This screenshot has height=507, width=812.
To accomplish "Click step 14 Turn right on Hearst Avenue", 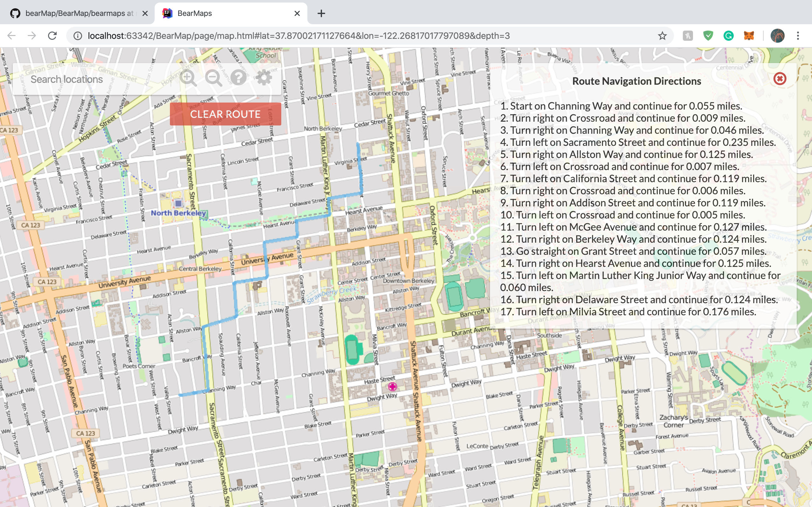I will click(635, 263).
